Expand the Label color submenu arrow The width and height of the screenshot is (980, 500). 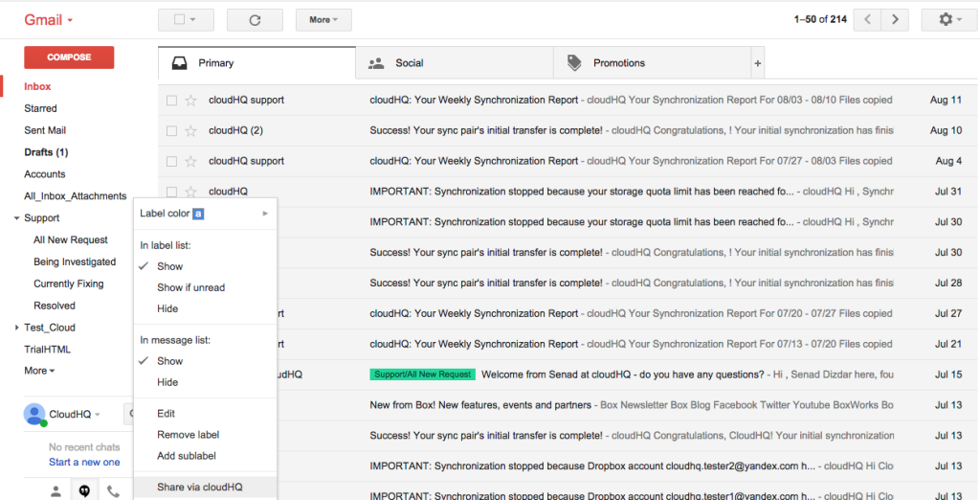tap(265, 214)
